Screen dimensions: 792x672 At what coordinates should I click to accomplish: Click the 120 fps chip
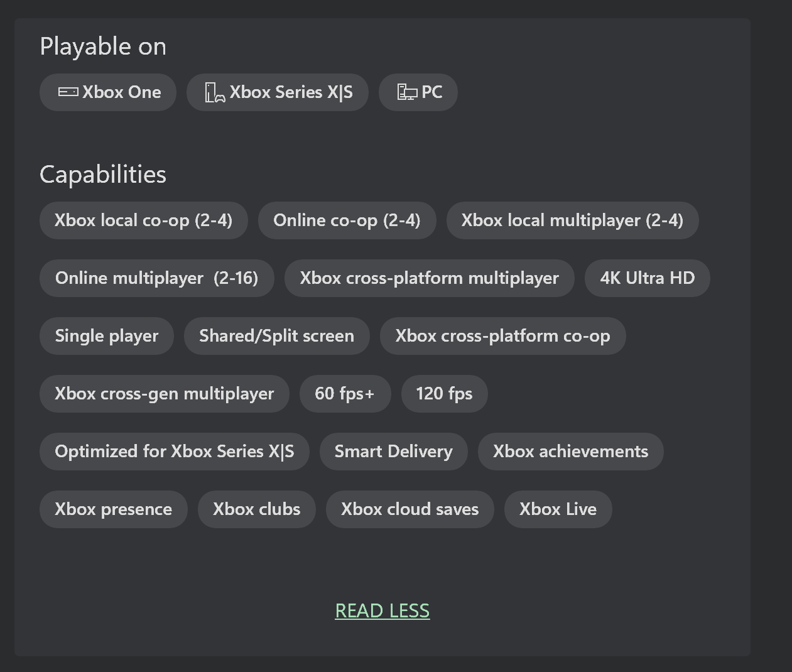point(444,394)
